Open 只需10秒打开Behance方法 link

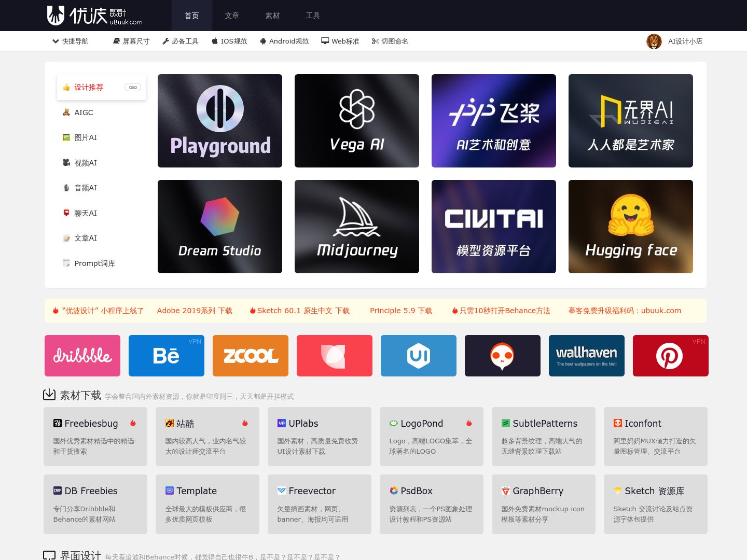coord(501,311)
